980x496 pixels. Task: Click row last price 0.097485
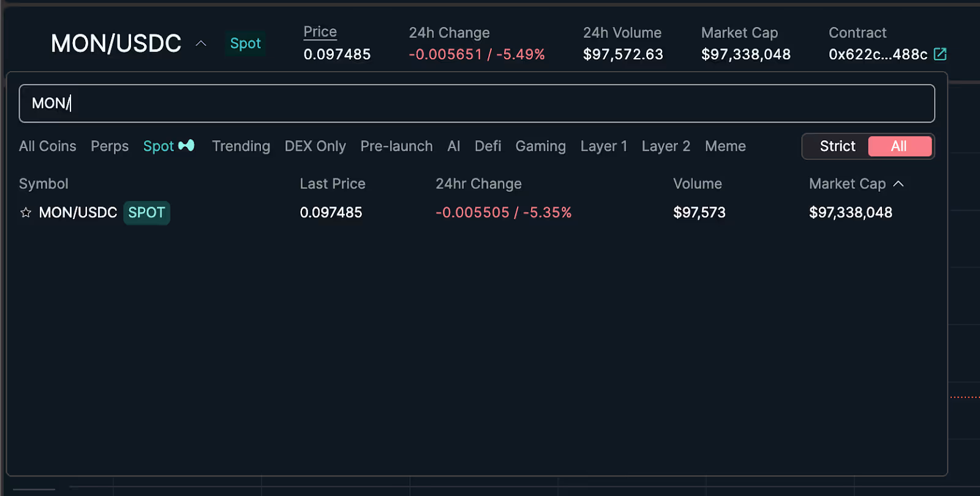click(x=331, y=212)
